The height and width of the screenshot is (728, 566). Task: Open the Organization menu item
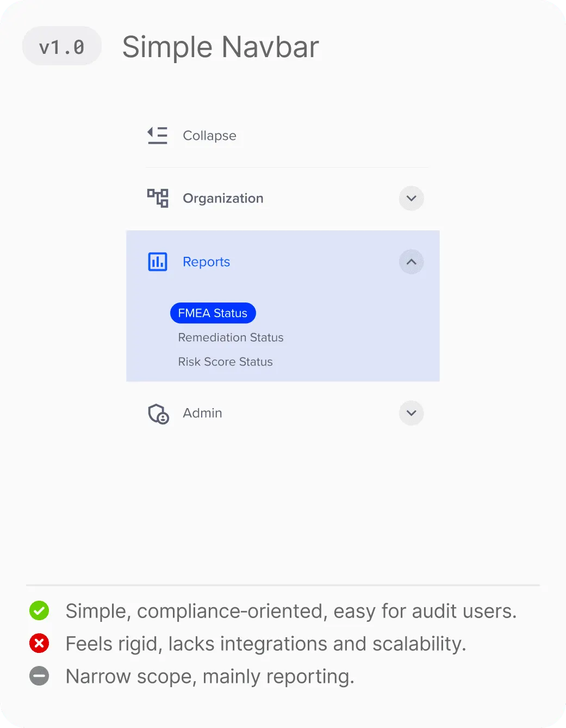223,198
